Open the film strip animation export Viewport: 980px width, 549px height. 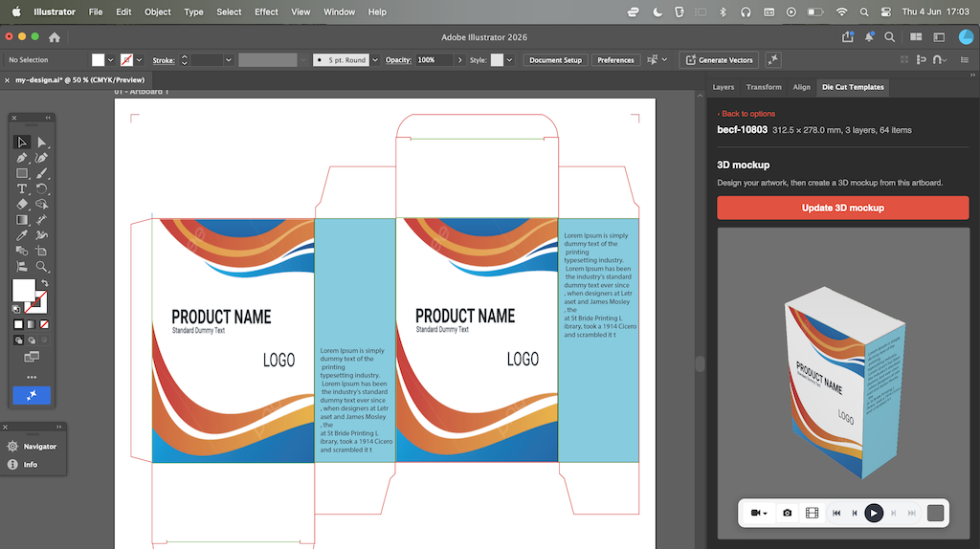(x=812, y=513)
